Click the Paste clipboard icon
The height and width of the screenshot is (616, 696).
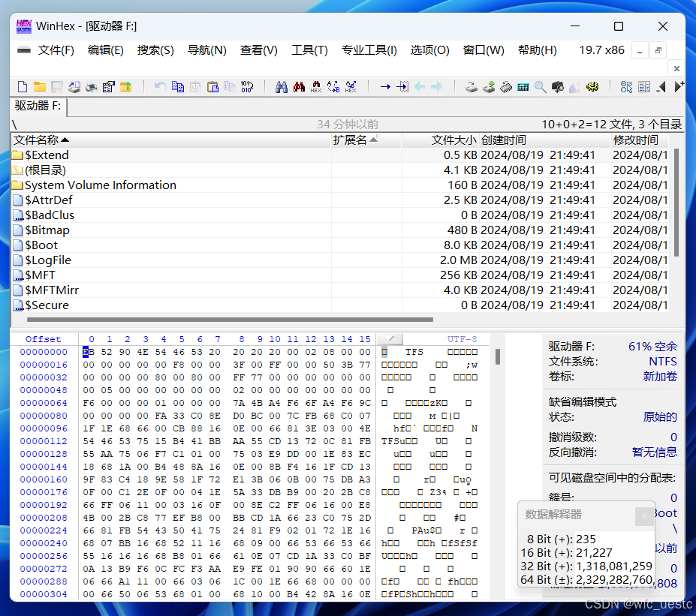point(212,87)
